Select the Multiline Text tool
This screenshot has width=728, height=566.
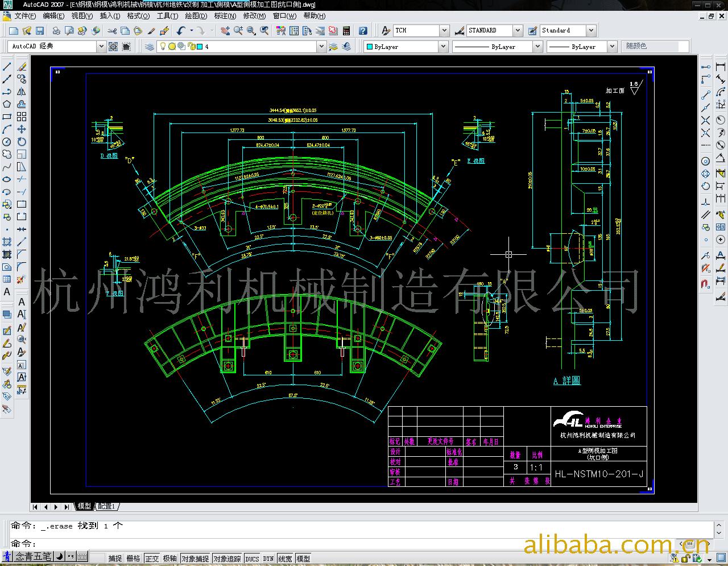coord(7,292)
